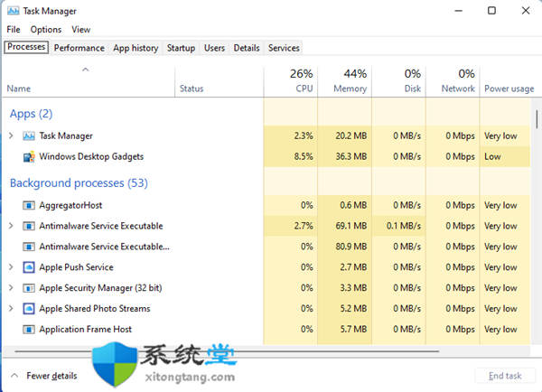Go to the Details tab

[x=247, y=48]
